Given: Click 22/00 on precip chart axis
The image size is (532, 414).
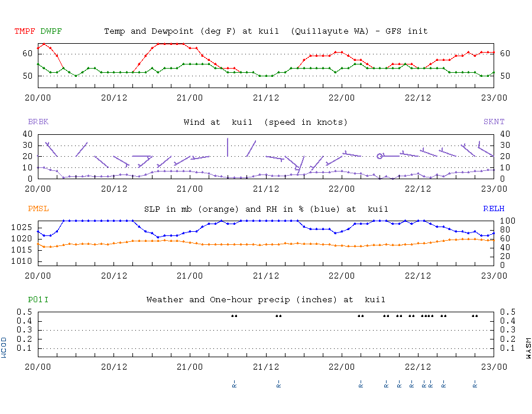Looking at the screenshot, I should coord(341,367).
